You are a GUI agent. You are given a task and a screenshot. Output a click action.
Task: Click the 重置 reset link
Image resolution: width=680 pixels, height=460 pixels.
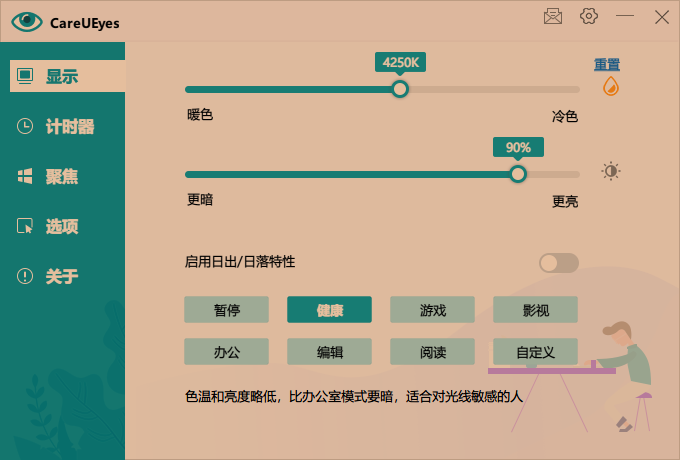[x=607, y=64]
